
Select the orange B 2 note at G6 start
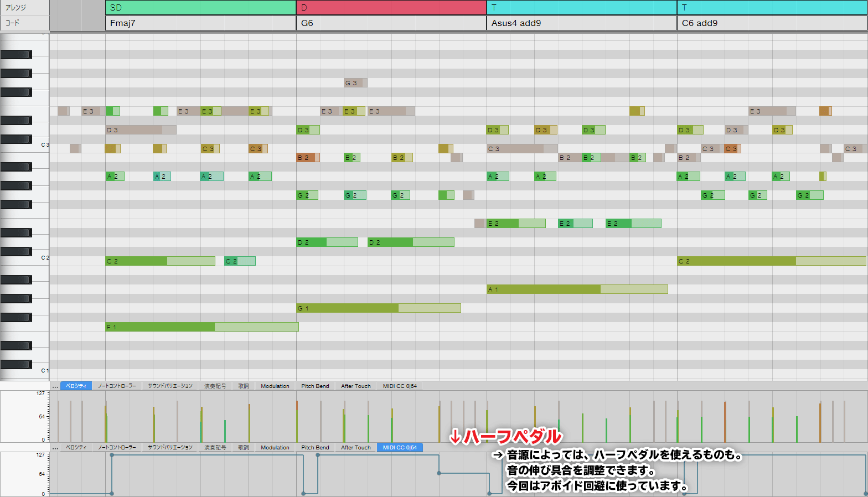pyautogui.click(x=308, y=158)
